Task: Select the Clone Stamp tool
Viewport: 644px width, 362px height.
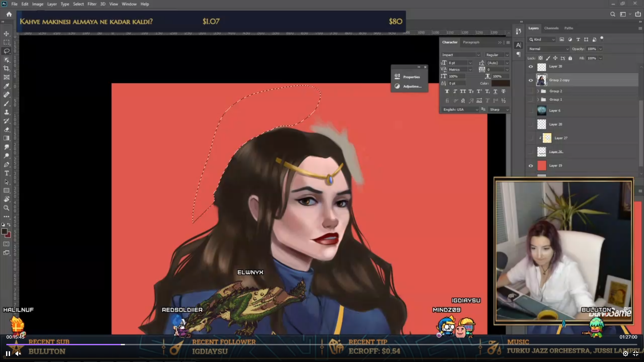Action: pyautogui.click(x=6, y=112)
